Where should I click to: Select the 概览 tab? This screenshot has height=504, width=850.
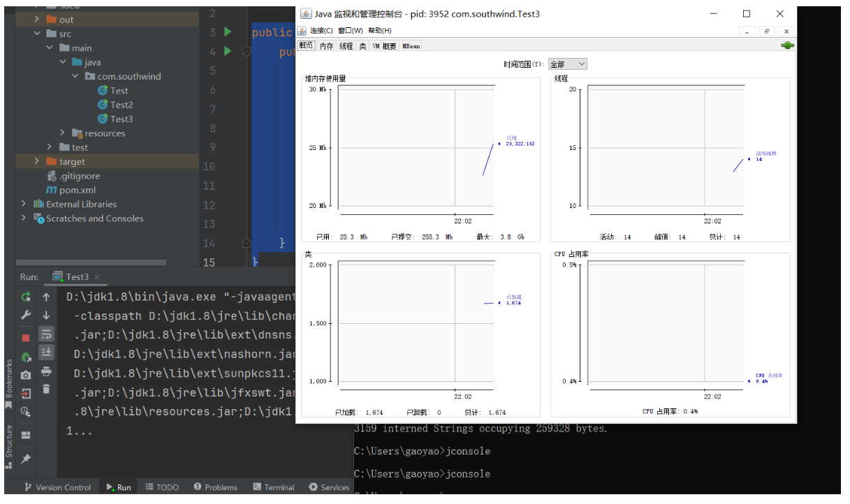[x=307, y=45]
